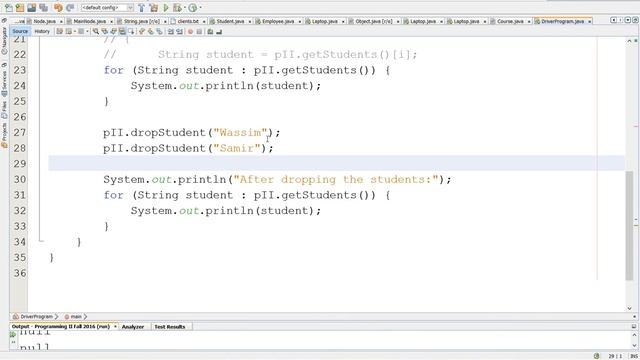This screenshot has height=360, width=640.
Task: Click the New Project icon
Action: 20,8
